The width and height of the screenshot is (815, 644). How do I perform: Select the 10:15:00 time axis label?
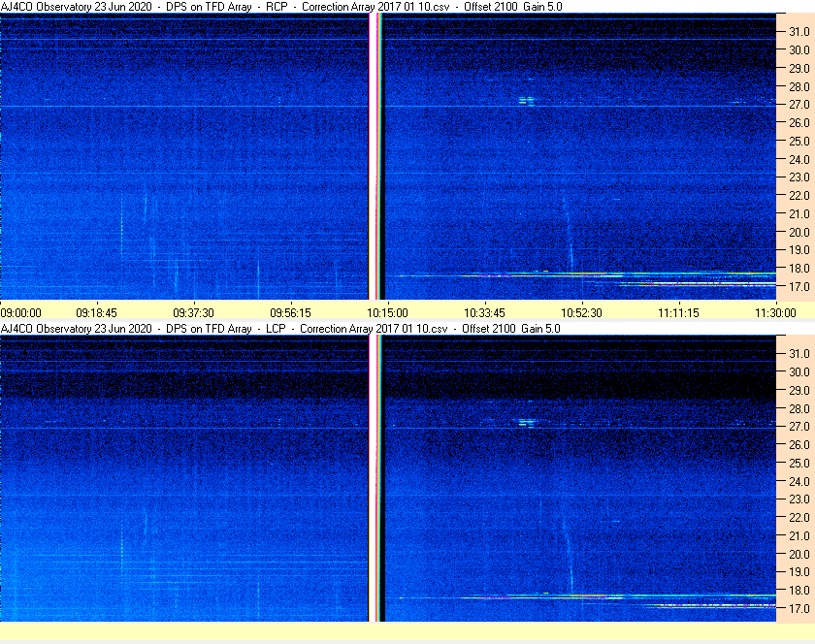388,313
